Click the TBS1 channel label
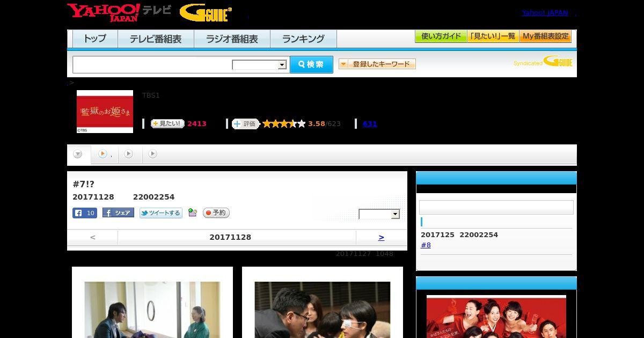The image size is (644, 338). (x=151, y=95)
